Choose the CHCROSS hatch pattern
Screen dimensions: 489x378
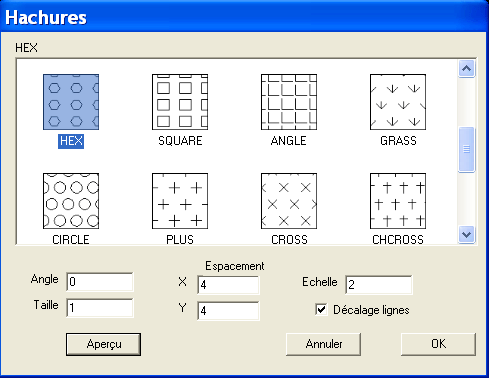pos(398,201)
